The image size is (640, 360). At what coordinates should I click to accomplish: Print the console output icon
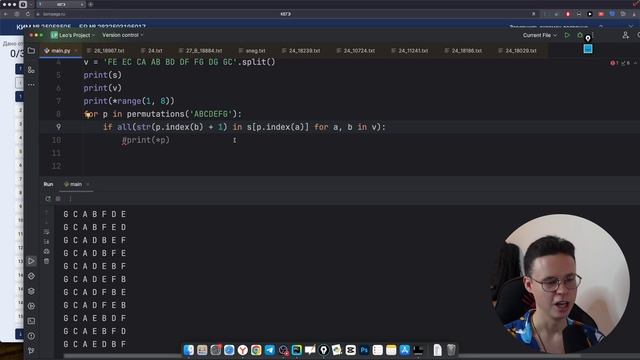(x=47, y=251)
